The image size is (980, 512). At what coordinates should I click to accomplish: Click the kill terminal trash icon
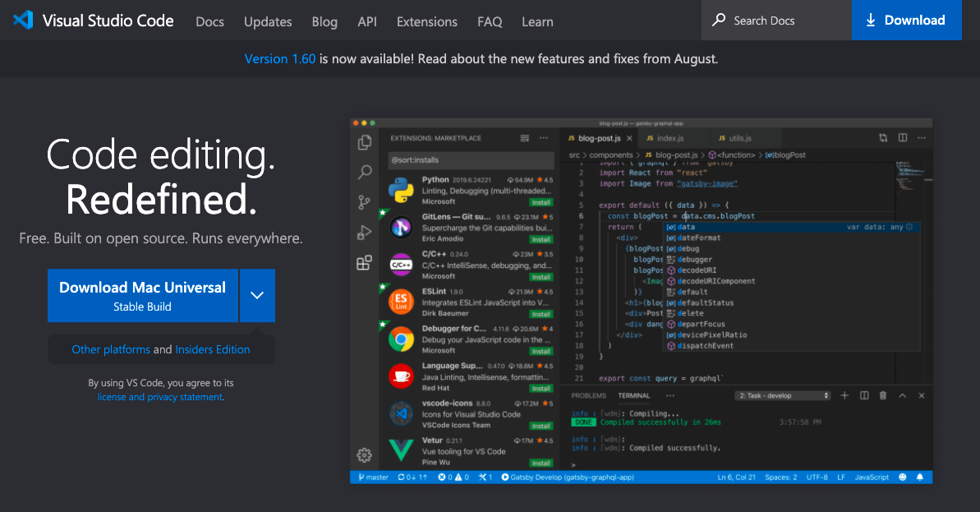883,395
